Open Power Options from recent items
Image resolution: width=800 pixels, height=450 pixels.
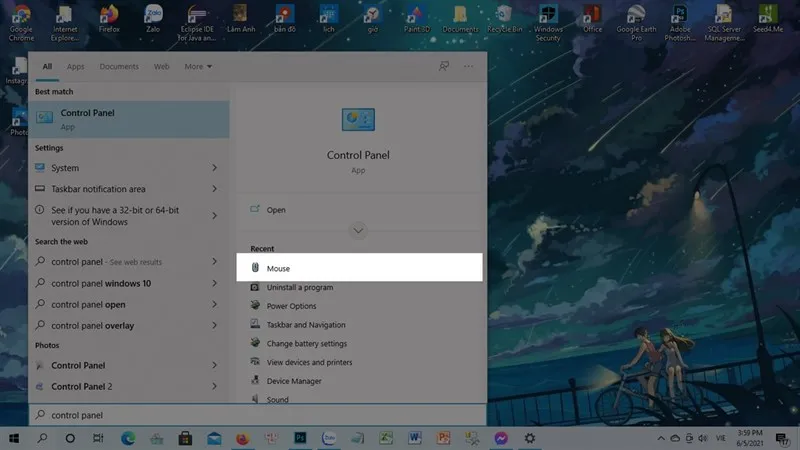291,306
